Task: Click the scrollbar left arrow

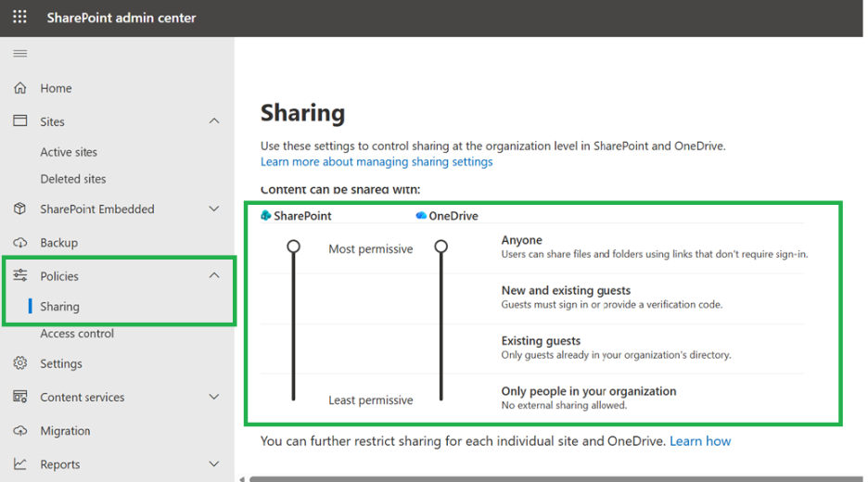Action: tap(242, 479)
